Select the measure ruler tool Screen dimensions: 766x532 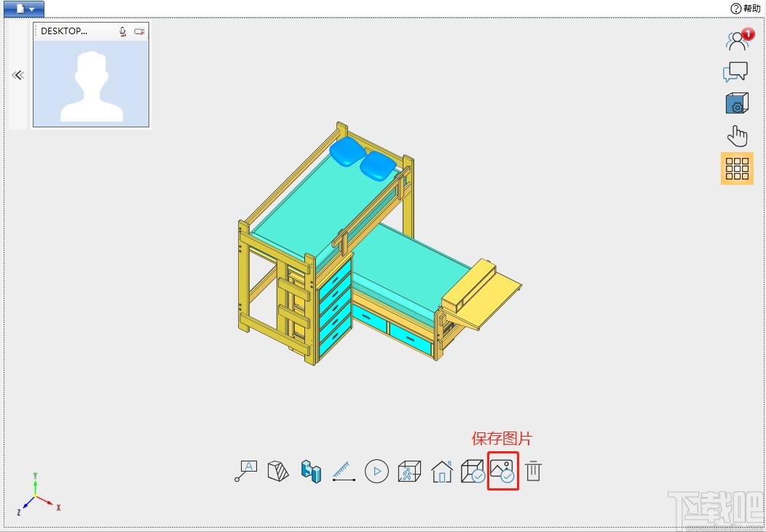[344, 472]
